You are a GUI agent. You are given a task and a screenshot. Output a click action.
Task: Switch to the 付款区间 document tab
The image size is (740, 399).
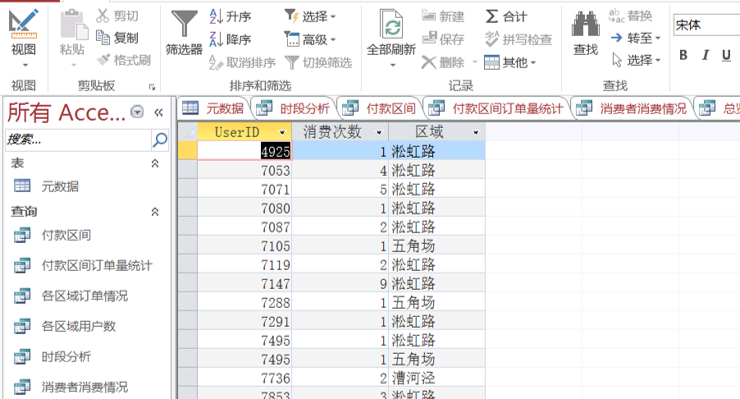pos(379,109)
